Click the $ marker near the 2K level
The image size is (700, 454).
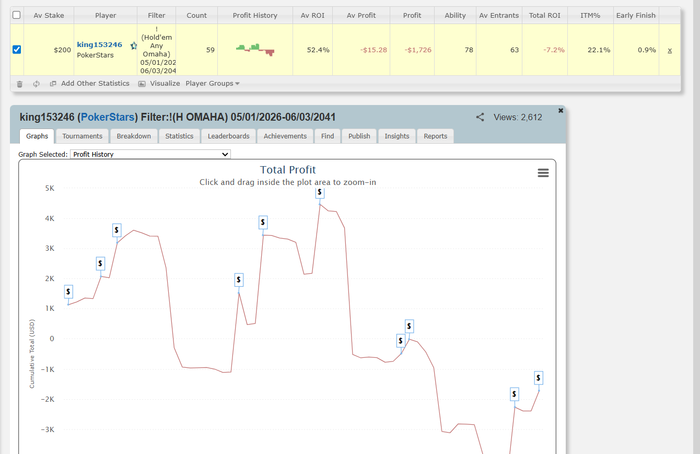tap(100, 264)
